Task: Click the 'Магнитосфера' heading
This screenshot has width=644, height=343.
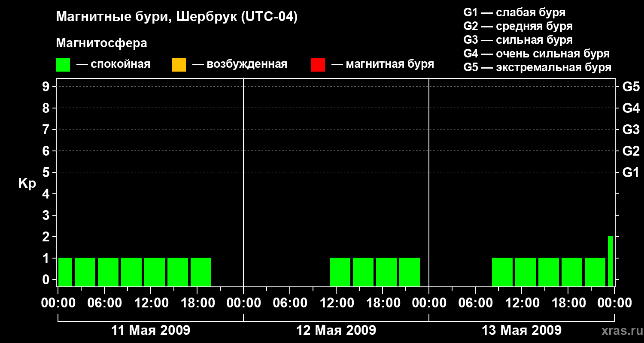Action: coord(101,43)
